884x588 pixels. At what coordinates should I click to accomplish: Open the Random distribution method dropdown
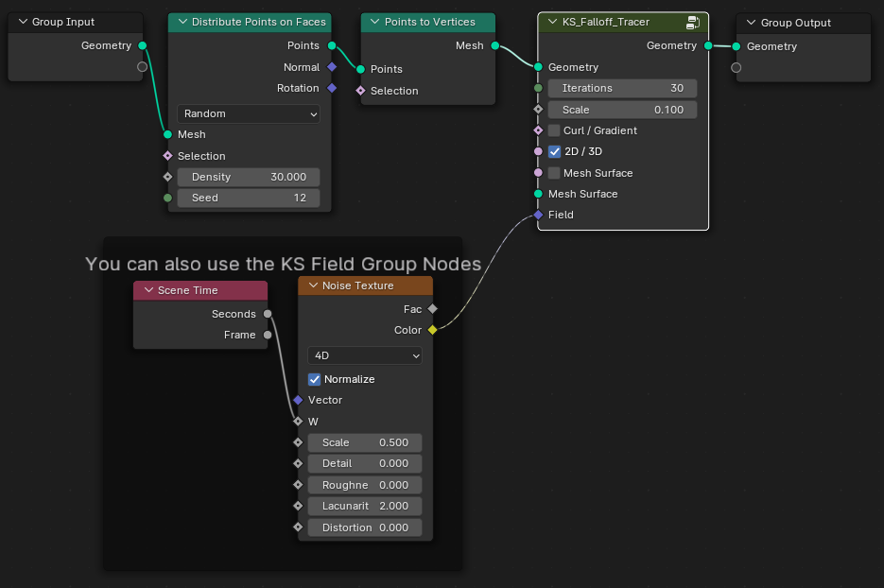tap(248, 112)
